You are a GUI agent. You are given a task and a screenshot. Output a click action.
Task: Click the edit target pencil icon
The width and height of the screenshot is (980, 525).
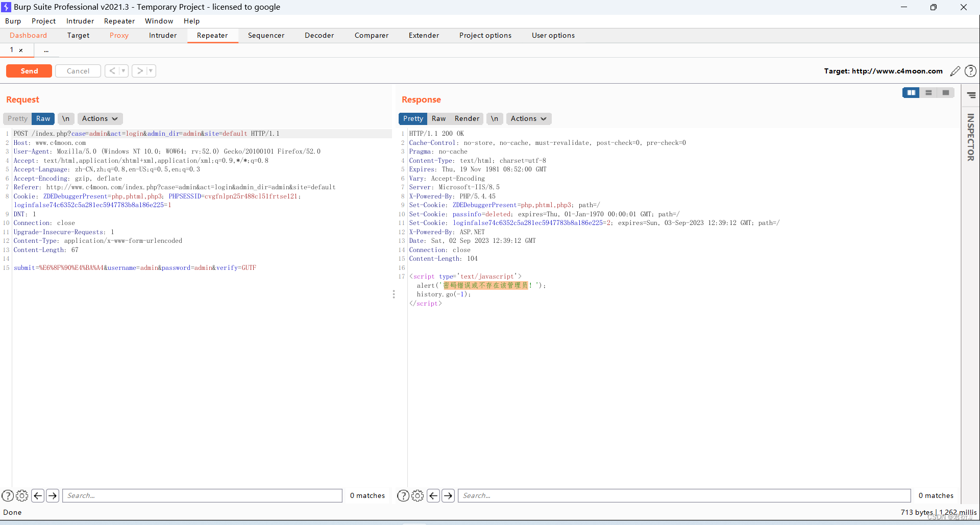tap(955, 71)
